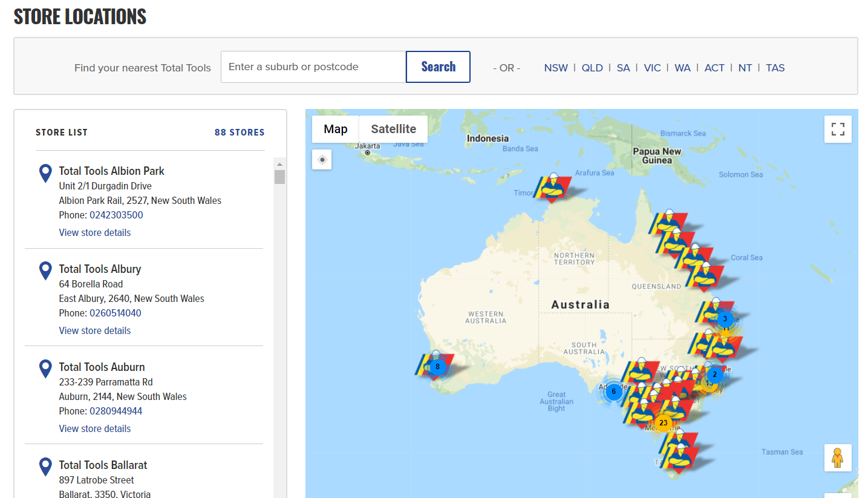
Task: Open the Melbourne cluster marker showing 23
Action: [x=664, y=423]
